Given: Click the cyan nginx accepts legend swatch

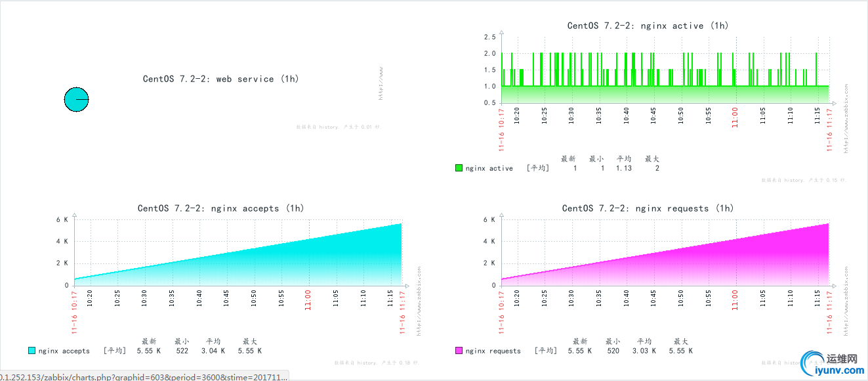Looking at the screenshot, I should coord(32,351).
